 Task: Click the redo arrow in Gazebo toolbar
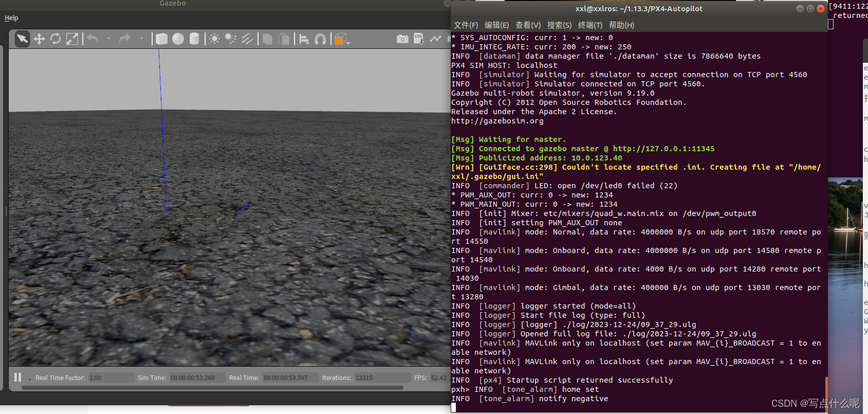[125, 39]
